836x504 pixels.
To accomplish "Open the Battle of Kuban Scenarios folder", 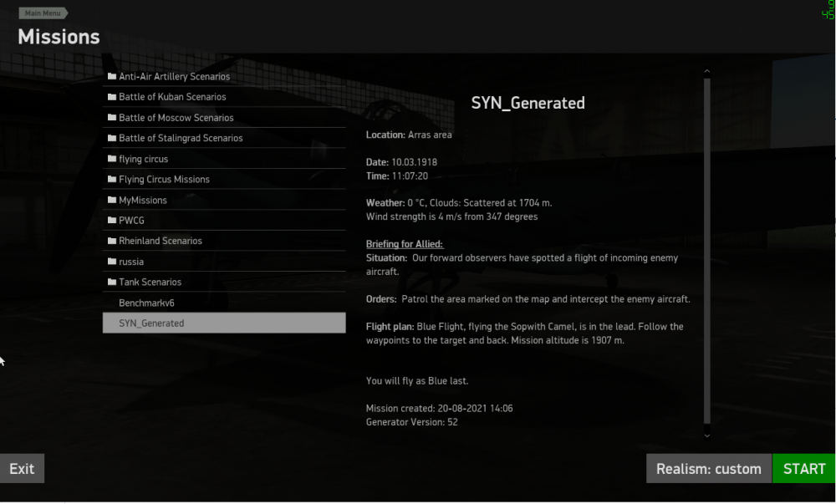I will point(224,97).
